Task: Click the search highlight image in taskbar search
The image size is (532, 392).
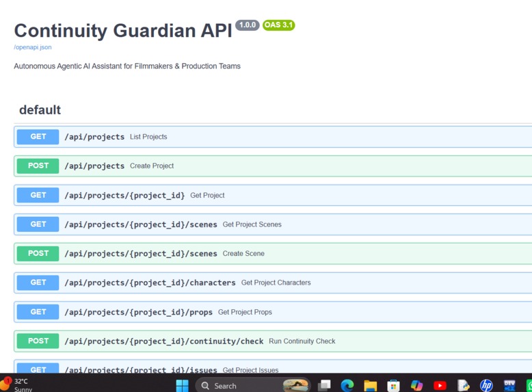Action: pos(295,386)
